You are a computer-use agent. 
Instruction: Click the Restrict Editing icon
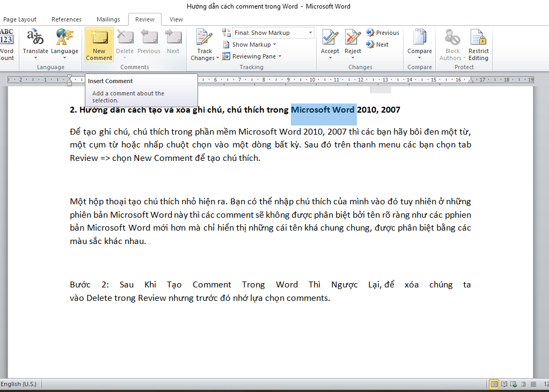tap(478, 45)
